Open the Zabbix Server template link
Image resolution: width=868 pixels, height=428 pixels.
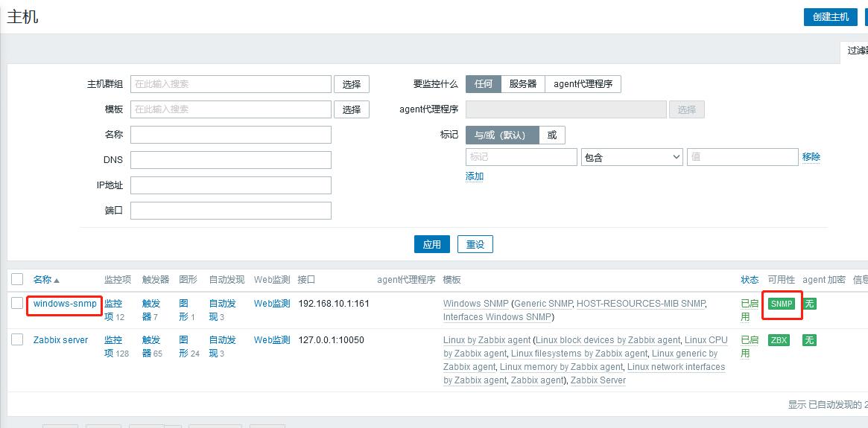click(598, 380)
